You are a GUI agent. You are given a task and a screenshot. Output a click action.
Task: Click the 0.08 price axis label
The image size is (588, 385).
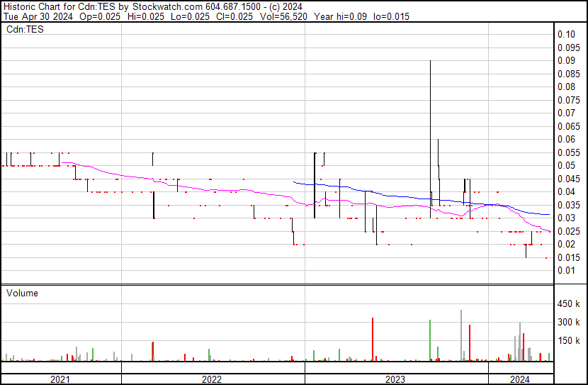coord(566,87)
